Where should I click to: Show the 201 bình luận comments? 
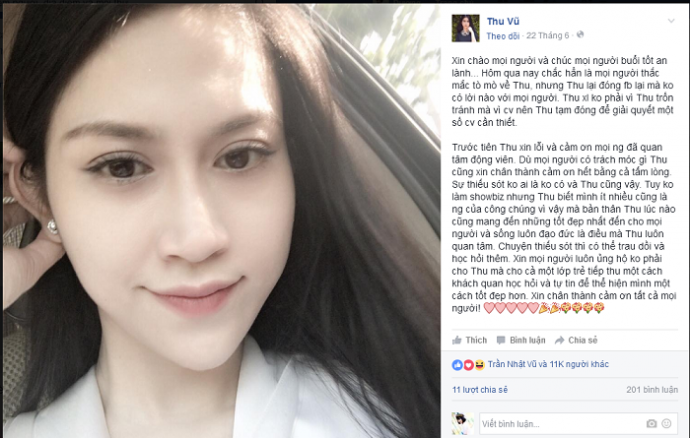pos(652,390)
